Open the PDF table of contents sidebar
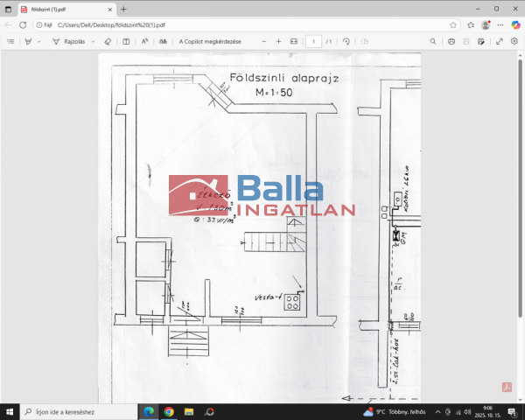Image resolution: width=525 pixels, height=420 pixels. [x=10, y=41]
